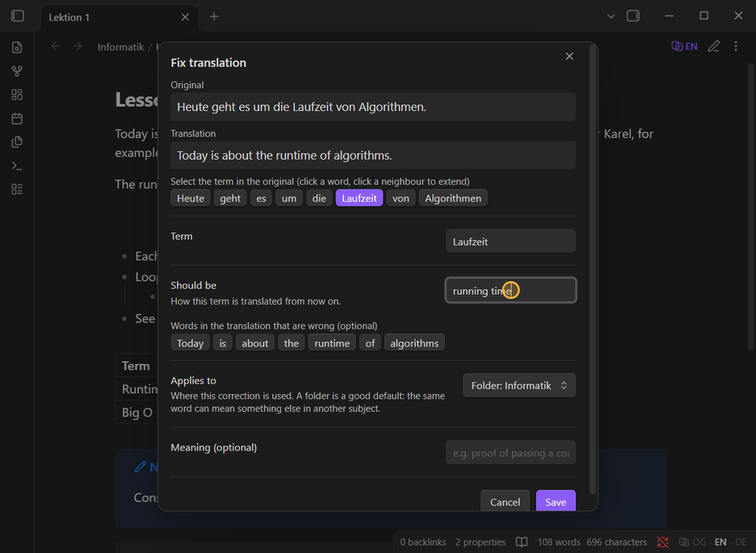Click the 108 words status entry

(x=559, y=542)
